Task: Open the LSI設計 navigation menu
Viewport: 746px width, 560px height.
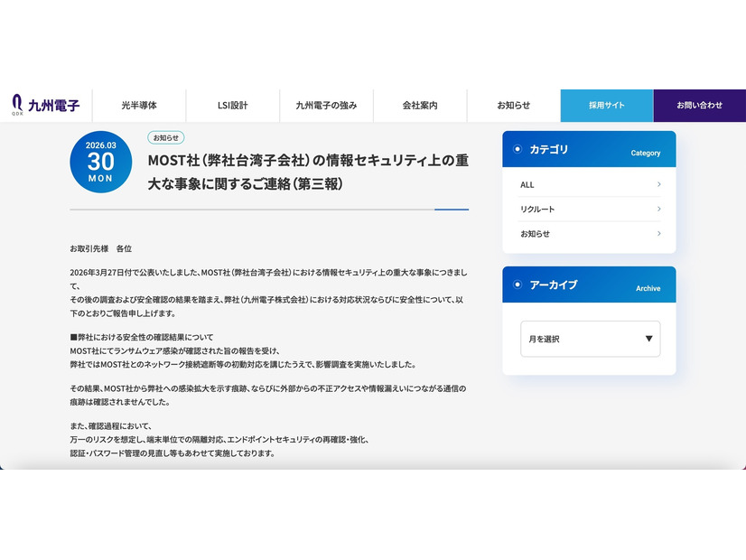Action: tap(231, 105)
